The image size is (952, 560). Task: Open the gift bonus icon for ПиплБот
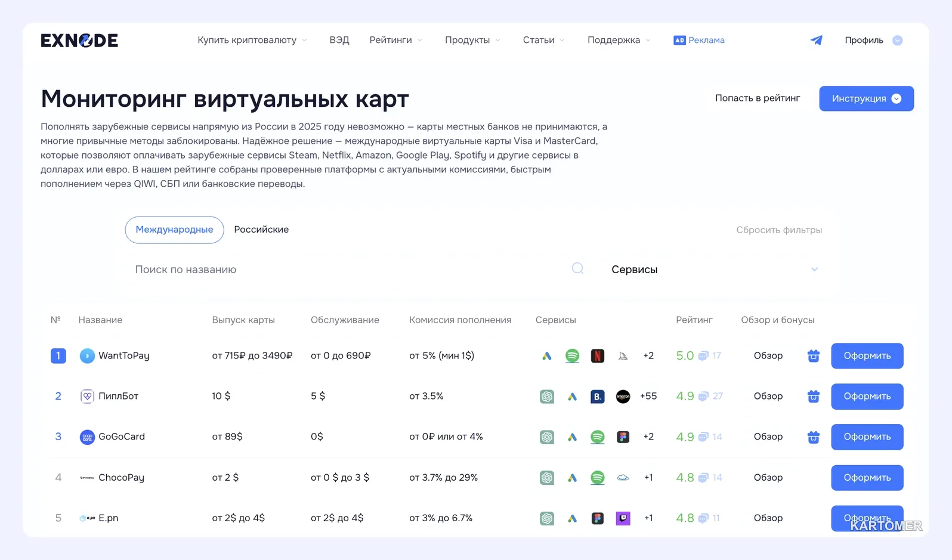[813, 397]
